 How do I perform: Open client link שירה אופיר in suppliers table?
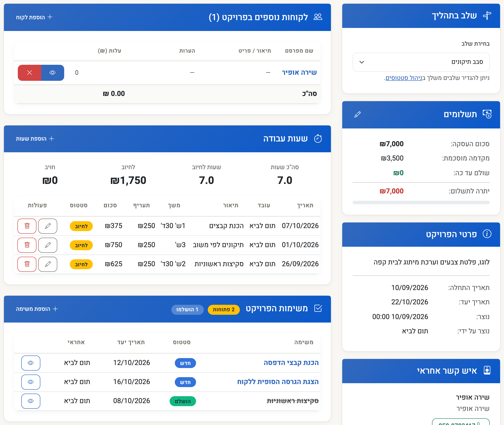tap(299, 72)
